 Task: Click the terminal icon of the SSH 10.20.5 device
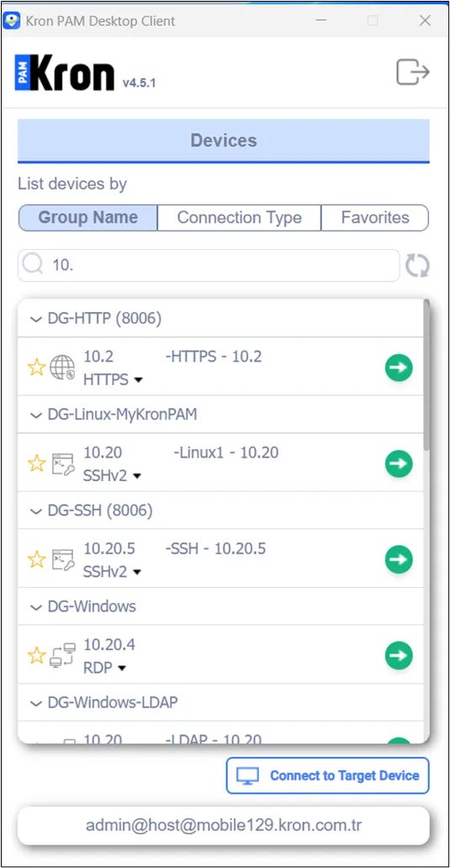62,560
